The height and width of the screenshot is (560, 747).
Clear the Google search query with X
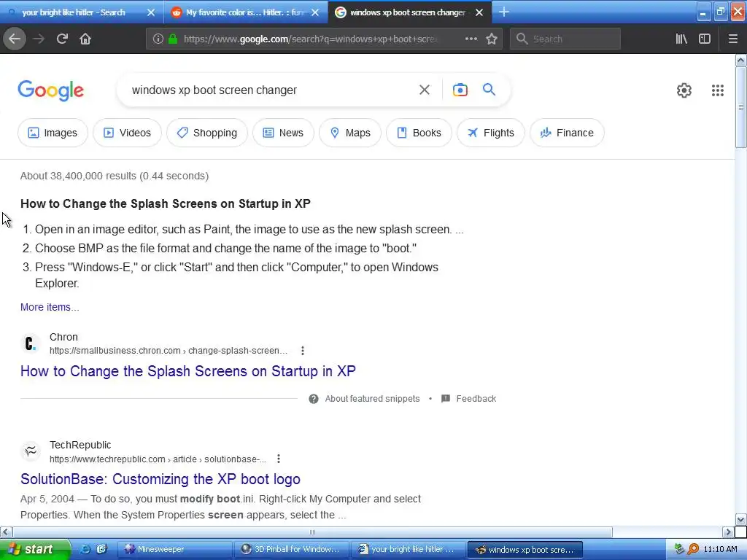[x=425, y=90]
